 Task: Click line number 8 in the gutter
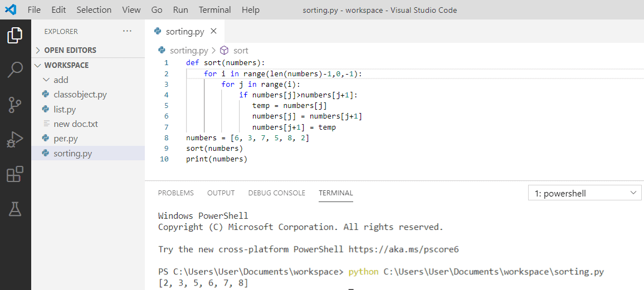[166, 138]
